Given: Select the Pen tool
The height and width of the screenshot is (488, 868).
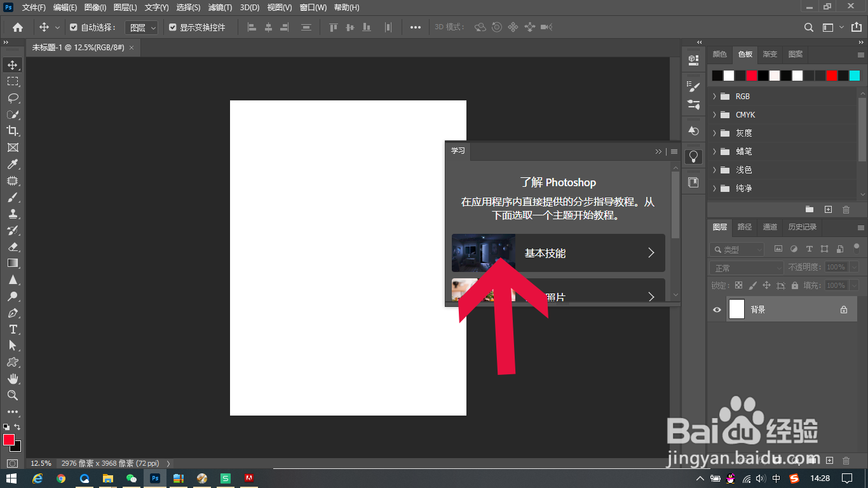Looking at the screenshot, I should tap(12, 313).
